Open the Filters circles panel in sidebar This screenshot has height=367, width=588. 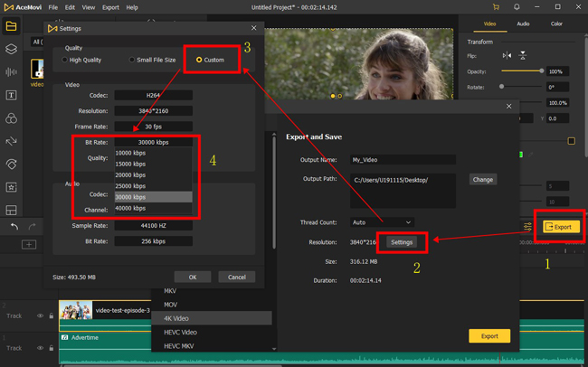point(11,118)
